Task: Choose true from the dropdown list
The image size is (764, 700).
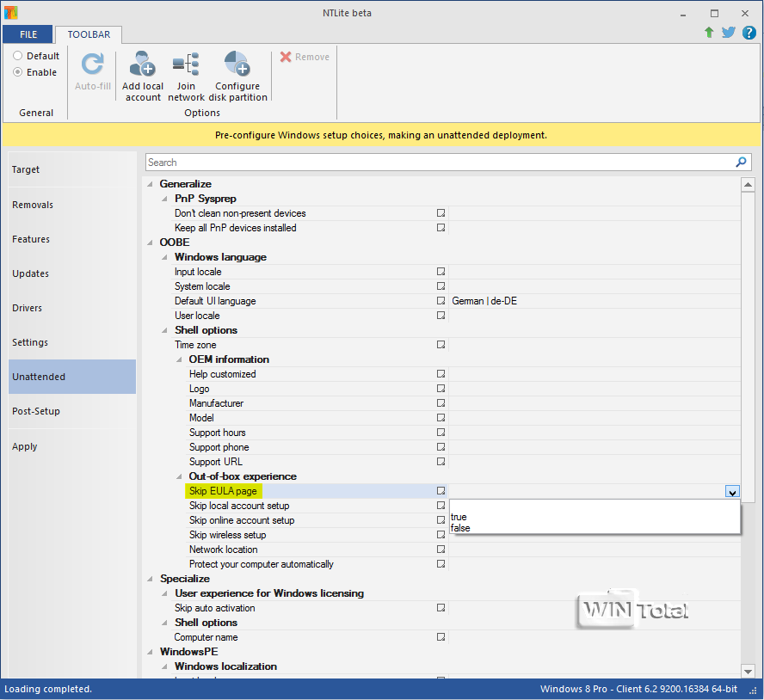Action: click(x=459, y=517)
